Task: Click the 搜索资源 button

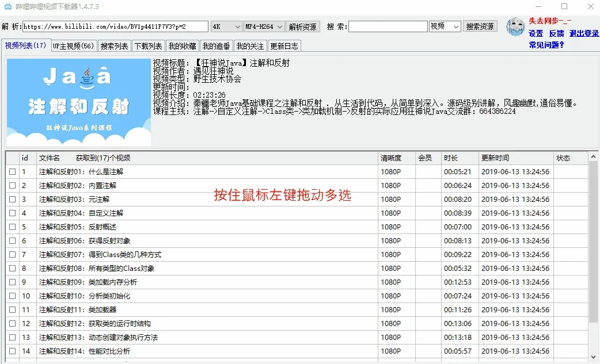Action: tap(480, 27)
